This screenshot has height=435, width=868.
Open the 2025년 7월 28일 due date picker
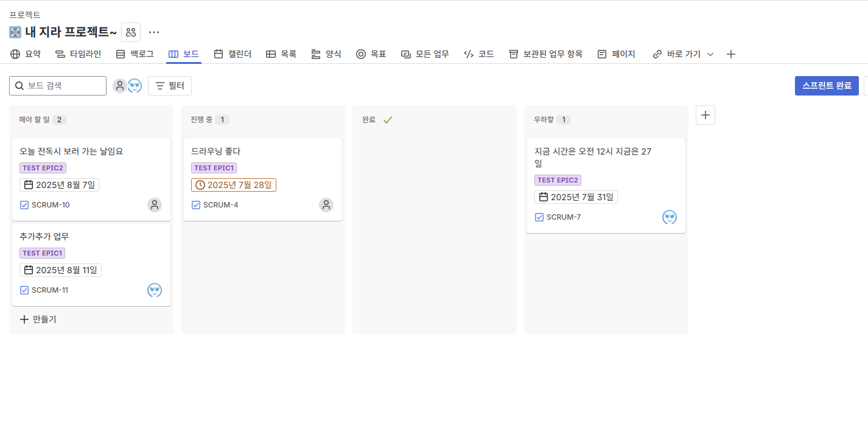[x=234, y=185]
